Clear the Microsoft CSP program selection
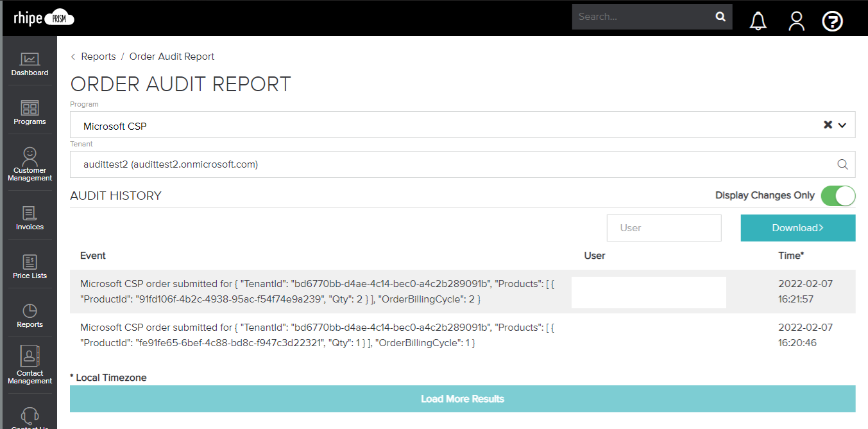 click(827, 125)
